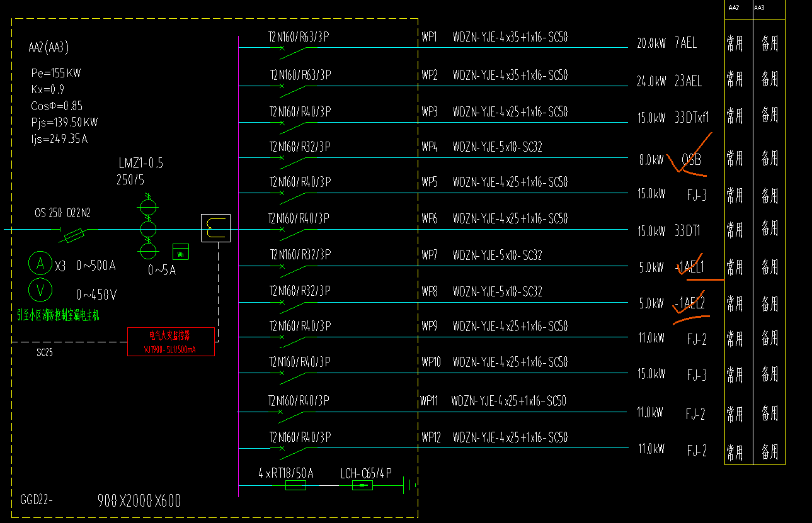Select the WP9 circuit label
Screen dimensions: 812x523
point(430,327)
